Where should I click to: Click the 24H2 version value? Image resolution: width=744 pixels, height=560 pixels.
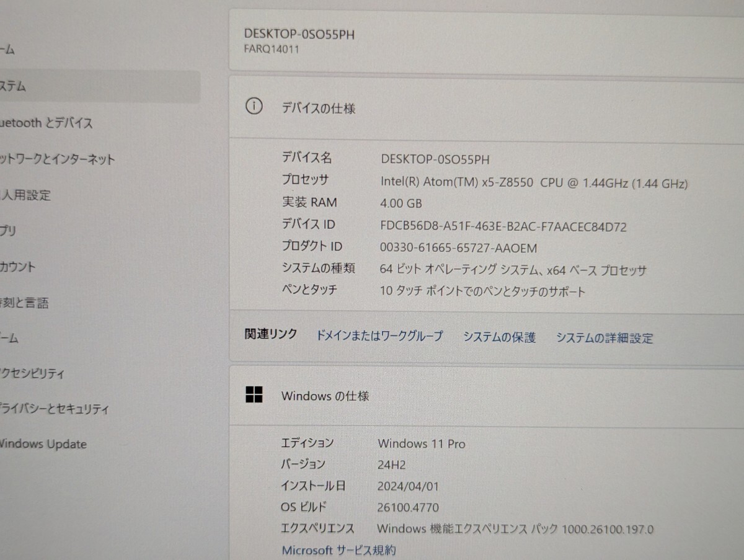pyautogui.click(x=391, y=464)
